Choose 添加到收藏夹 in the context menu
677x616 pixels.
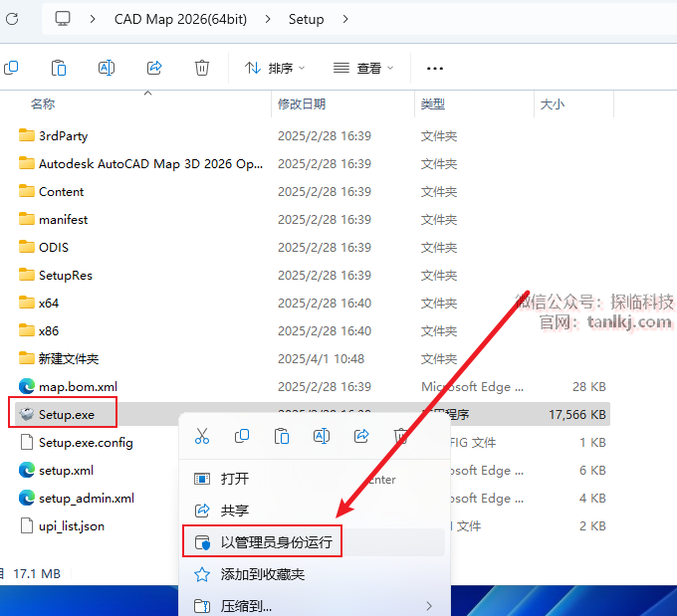point(314,574)
